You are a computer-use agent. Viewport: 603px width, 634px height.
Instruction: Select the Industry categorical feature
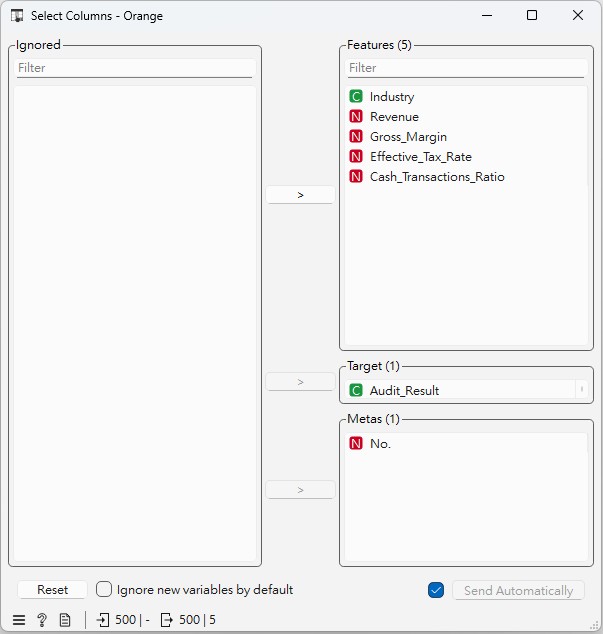coord(391,97)
